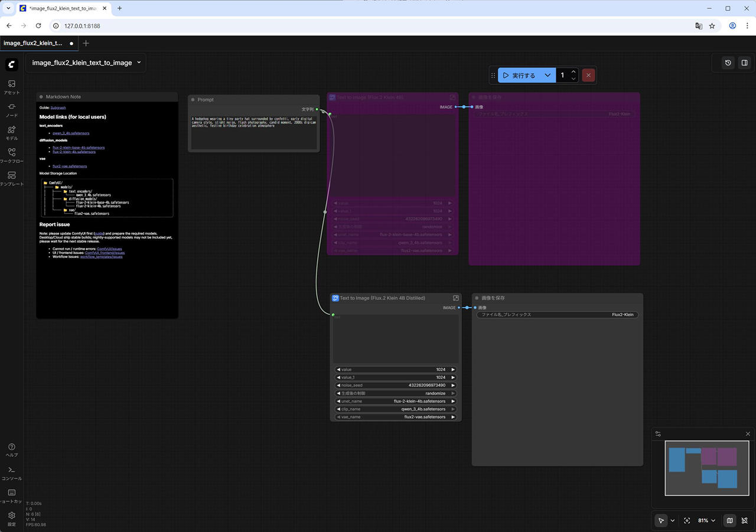The height and width of the screenshot is (532, 756).
Task: Toggle the minimap display button
Action: (729, 520)
